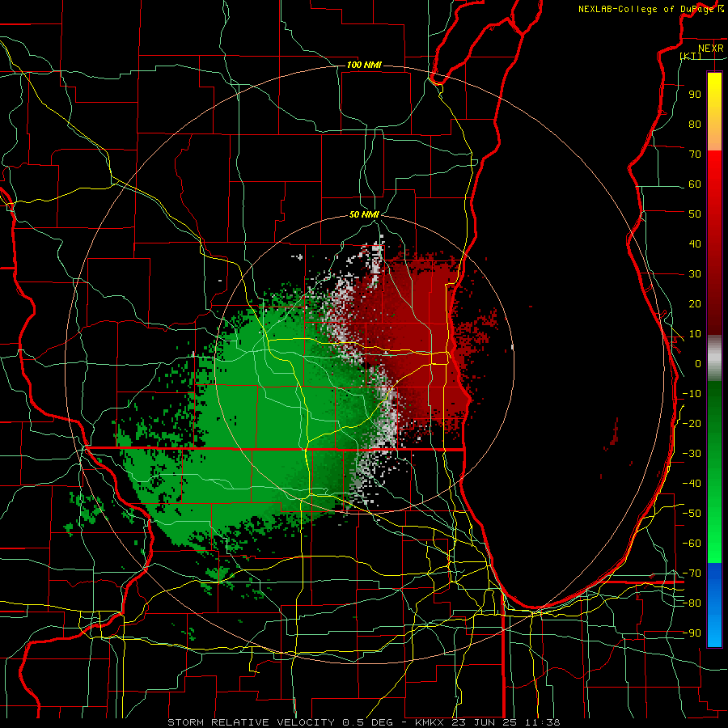
Task: Click the "100 NMI" range ring label
Action: point(364,65)
